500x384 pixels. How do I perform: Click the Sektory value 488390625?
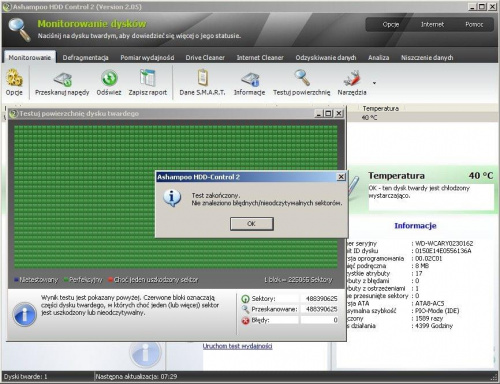coord(321,299)
